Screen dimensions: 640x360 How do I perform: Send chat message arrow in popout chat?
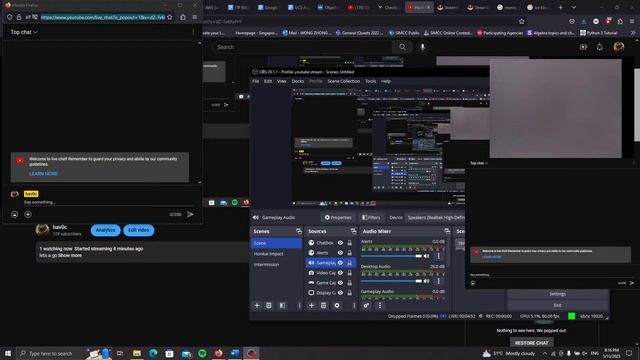click(190, 214)
